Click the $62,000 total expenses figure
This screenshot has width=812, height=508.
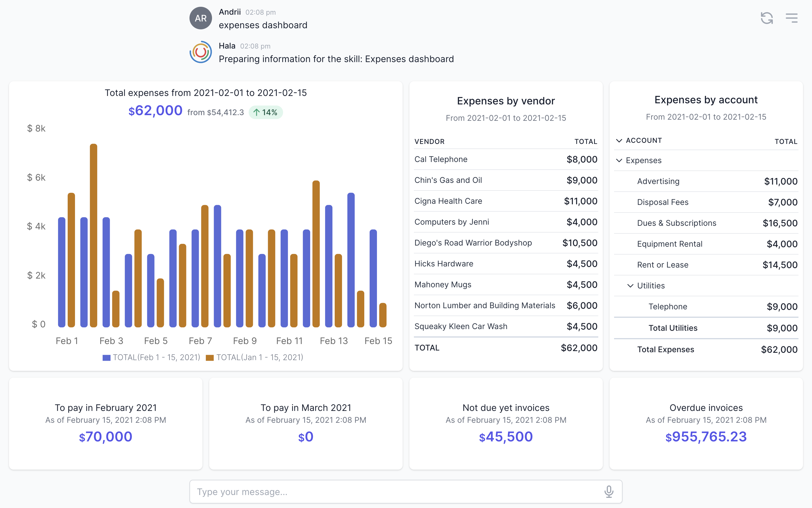point(155,111)
